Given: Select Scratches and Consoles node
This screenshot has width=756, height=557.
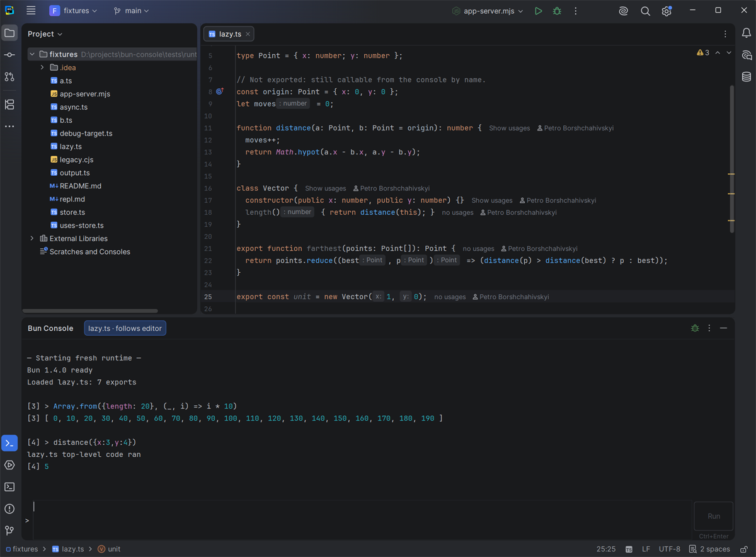Looking at the screenshot, I should [x=85, y=251].
